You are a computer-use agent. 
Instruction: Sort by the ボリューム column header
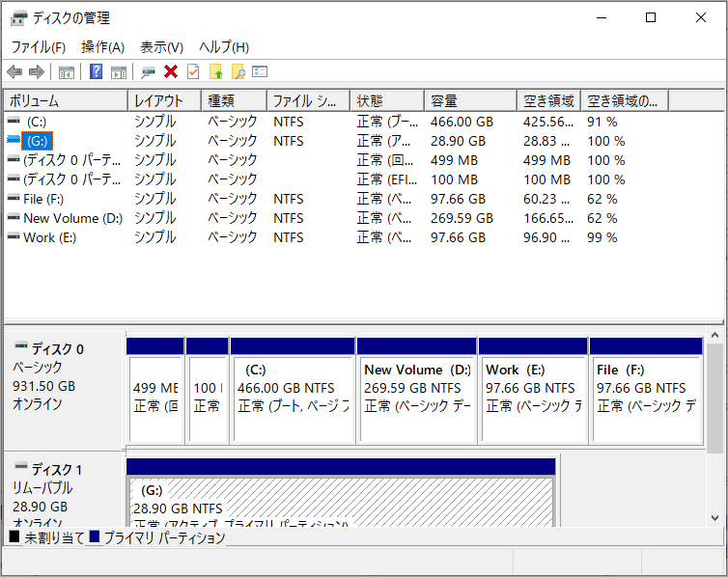(x=66, y=100)
